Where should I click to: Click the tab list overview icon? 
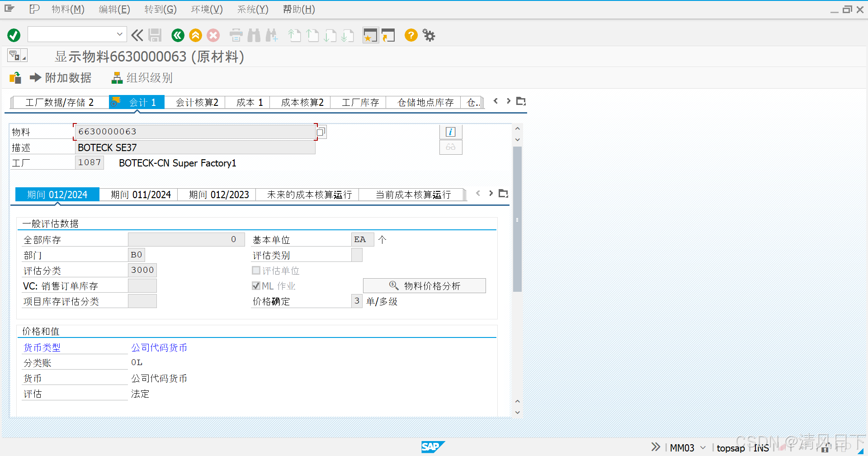tap(520, 101)
